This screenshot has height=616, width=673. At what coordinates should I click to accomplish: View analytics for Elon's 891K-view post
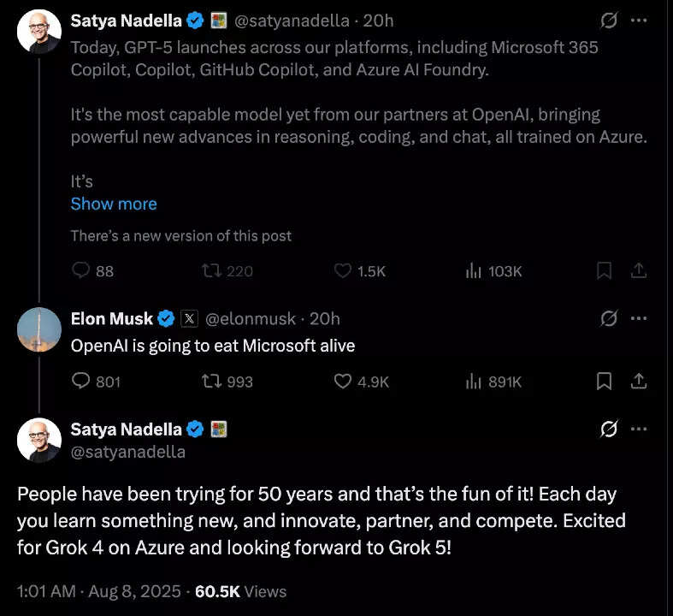click(473, 382)
